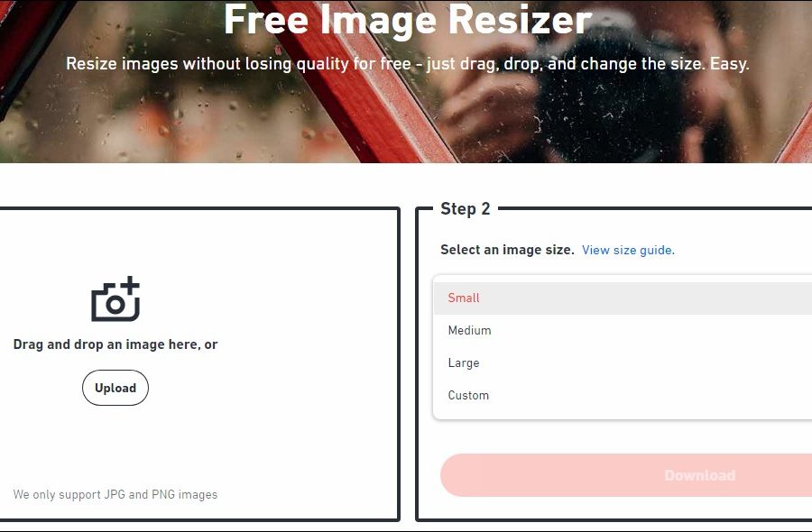Click the Step 2 section heading
Image resolution: width=812 pixels, height=532 pixels.
click(465, 208)
